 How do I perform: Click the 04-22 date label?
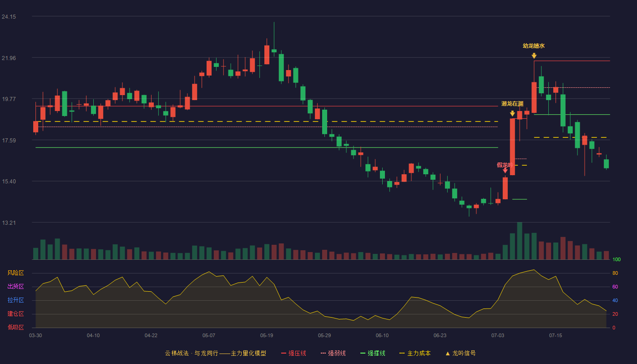pyautogui.click(x=151, y=335)
